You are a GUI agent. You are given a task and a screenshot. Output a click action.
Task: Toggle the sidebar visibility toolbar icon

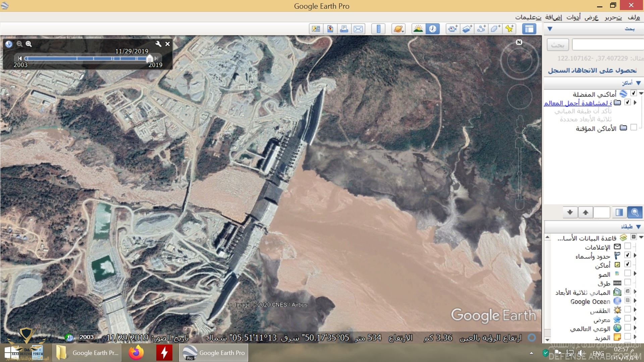point(529,29)
